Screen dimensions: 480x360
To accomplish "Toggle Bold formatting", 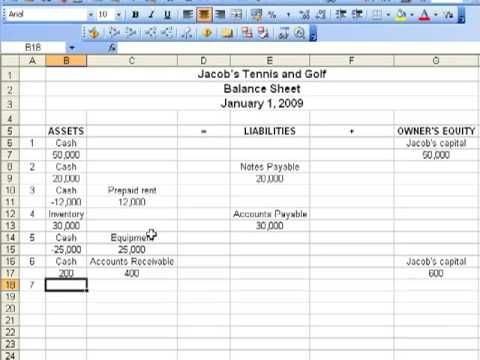I will pyautogui.click(x=135, y=14).
